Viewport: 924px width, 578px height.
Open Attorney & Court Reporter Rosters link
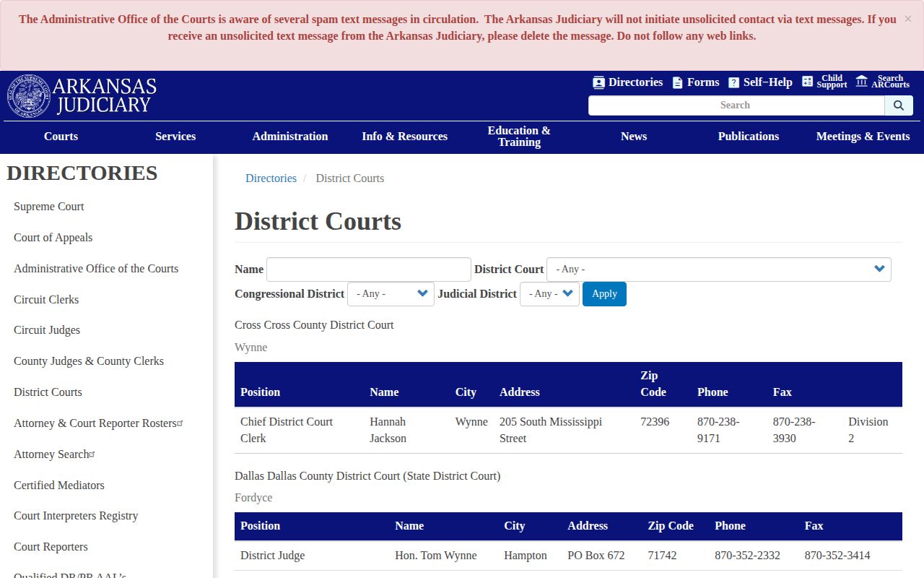98,423
